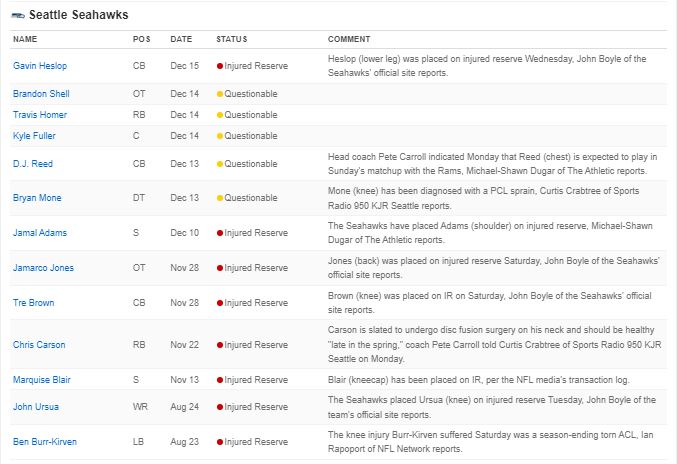Open John Ursua's player link

pyautogui.click(x=36, y=407)
